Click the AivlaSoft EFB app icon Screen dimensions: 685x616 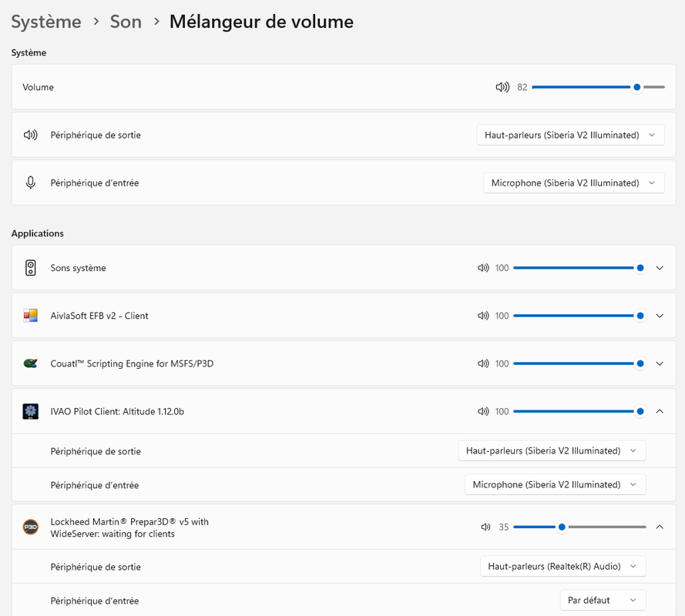tap(31, 316)
